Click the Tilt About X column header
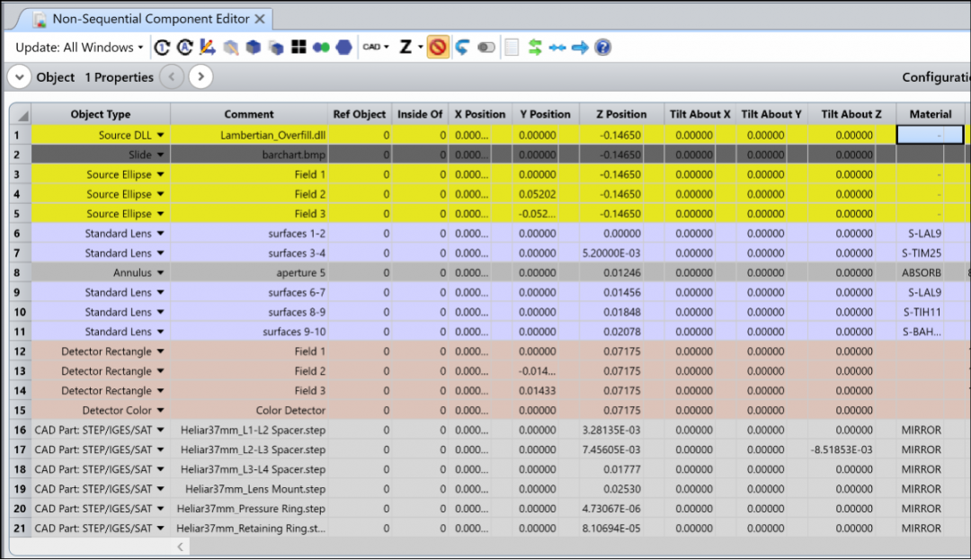Image resolution: width=971 pixels, height=560 pixels. (699, 114)
